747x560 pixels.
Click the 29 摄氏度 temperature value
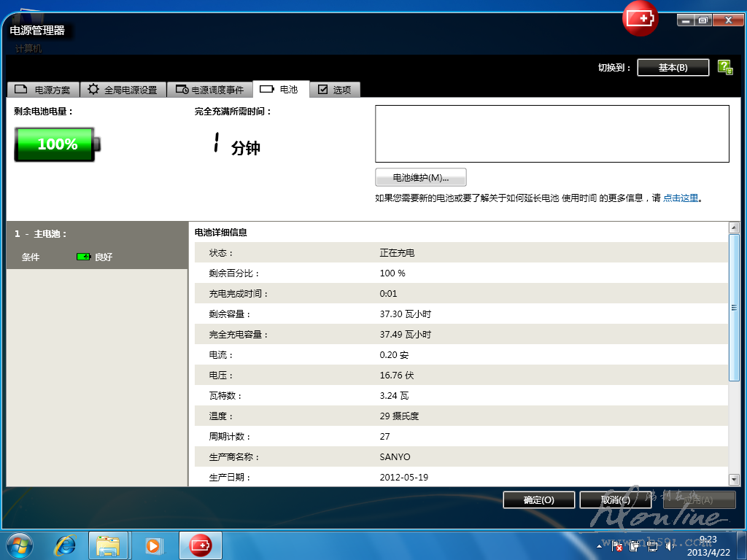point(399,416)
